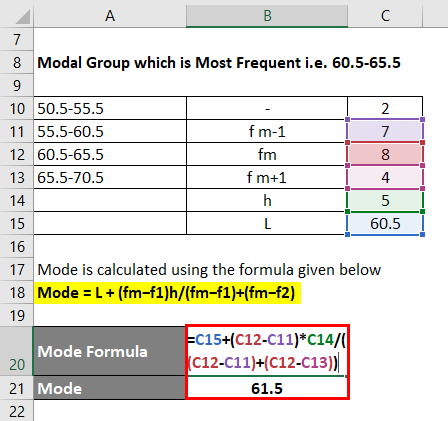Select row 7 header

tap(17, 39)
